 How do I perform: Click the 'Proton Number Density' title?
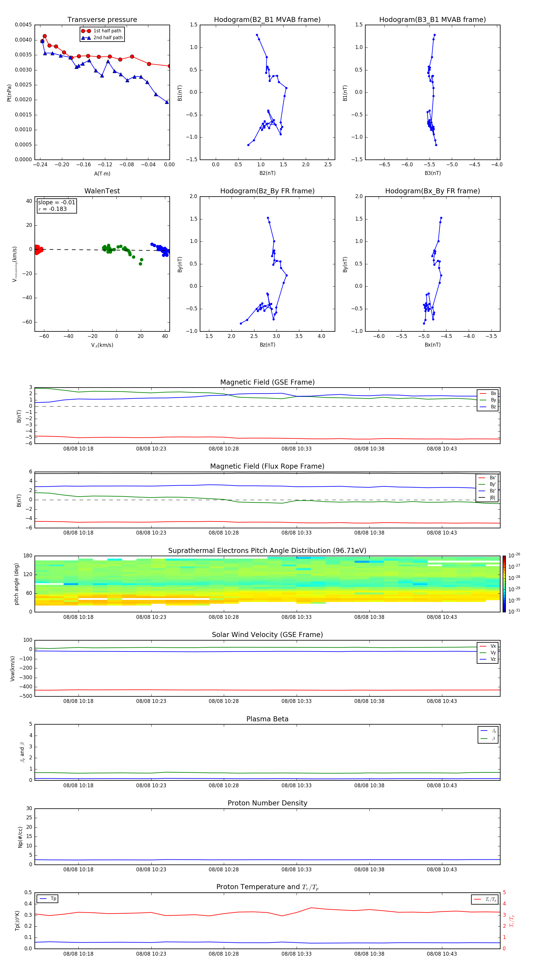[267, 803]
